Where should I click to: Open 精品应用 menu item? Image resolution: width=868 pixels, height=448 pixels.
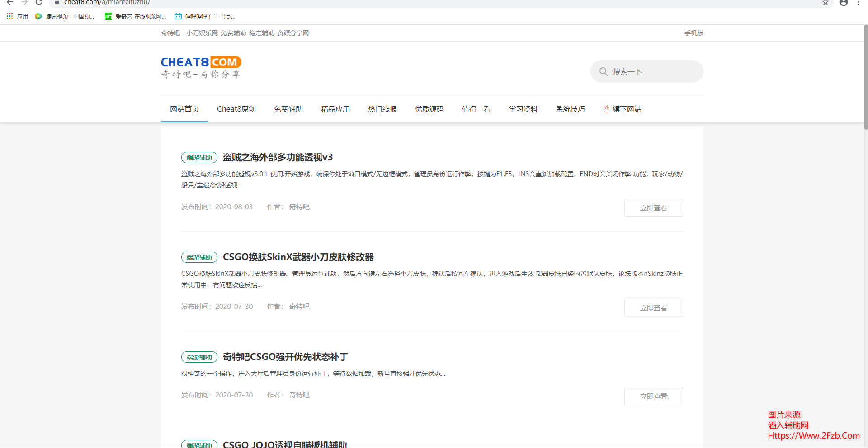point(335,109)
